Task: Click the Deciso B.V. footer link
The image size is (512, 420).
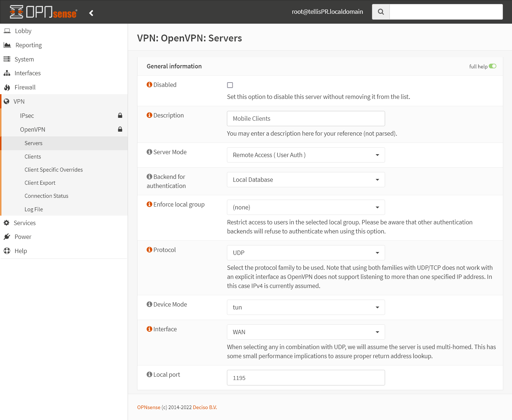Action: (x=204, y=407)
